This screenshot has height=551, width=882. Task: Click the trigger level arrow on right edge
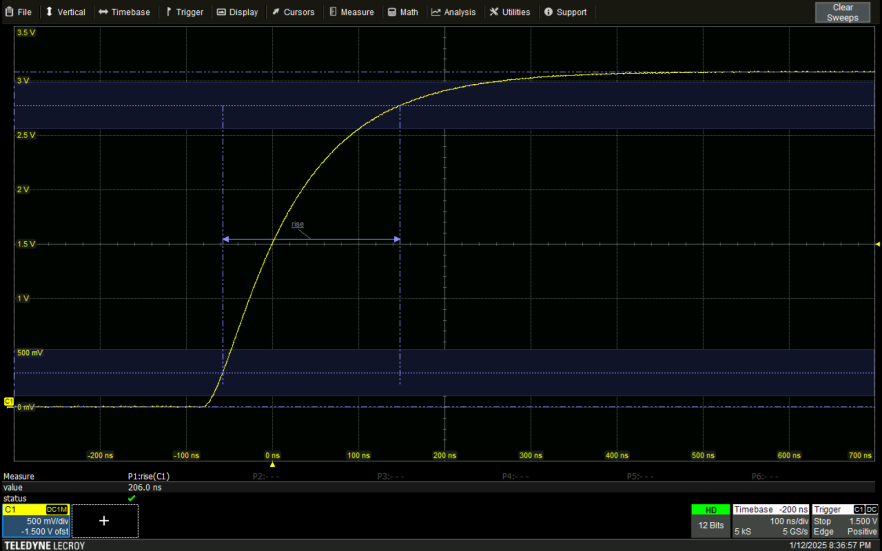click(878, 244)
